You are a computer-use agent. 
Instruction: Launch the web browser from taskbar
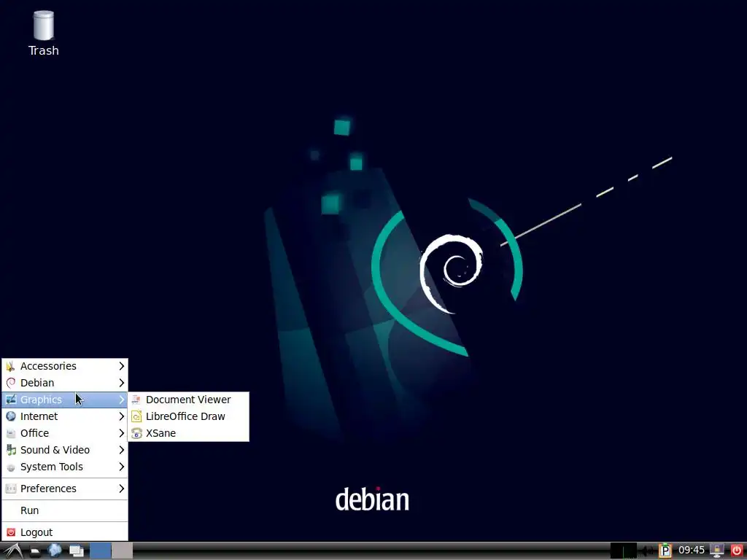pos(55,551)
